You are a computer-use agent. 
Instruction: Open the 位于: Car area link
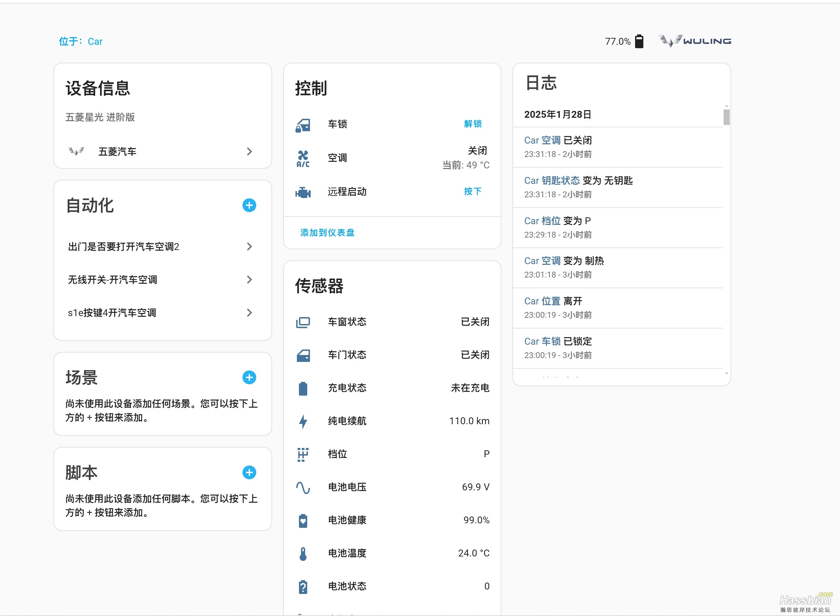tap(81, 41)
